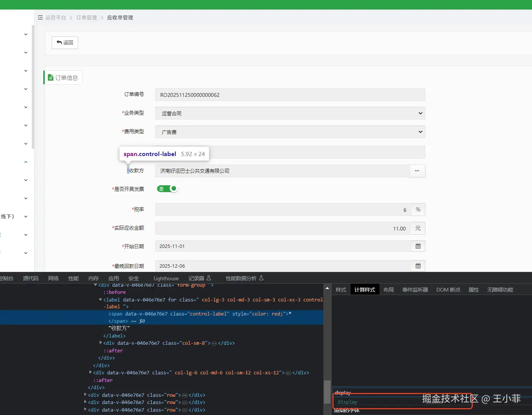This screenshot has width=532, height=415.
Task: Click the flask icon next to 性能数据分析
Action: point(261,278)
